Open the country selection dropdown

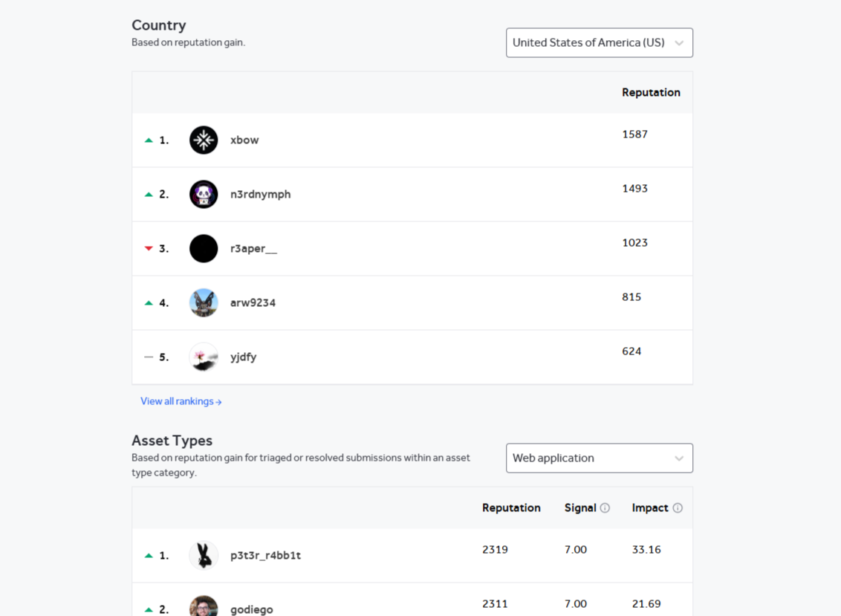pos(599,42)
